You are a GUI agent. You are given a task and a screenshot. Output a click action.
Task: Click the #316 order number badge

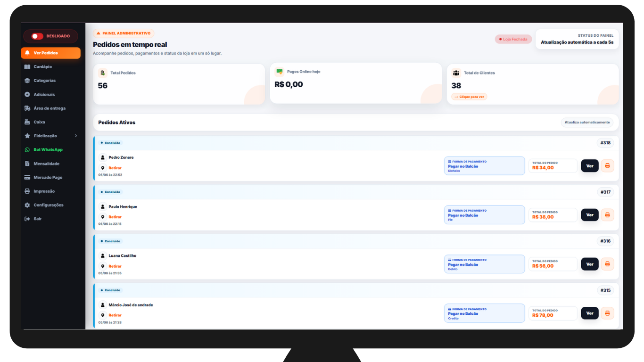[x=605, y=241]
